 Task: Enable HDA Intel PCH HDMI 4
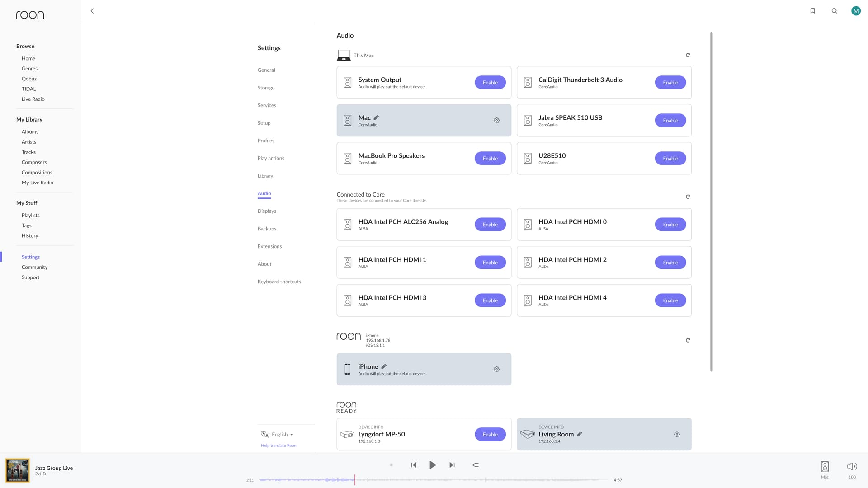pos(670,300)
